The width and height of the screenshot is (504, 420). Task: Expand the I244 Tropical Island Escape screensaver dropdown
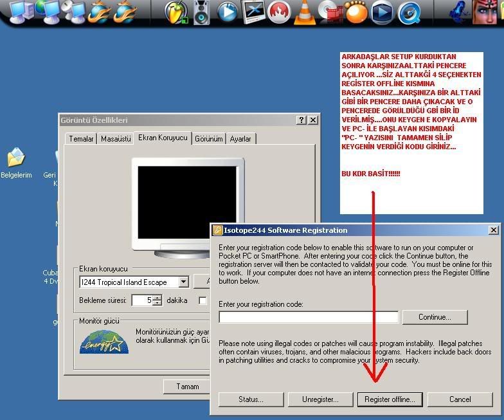[x=184, y=282]
